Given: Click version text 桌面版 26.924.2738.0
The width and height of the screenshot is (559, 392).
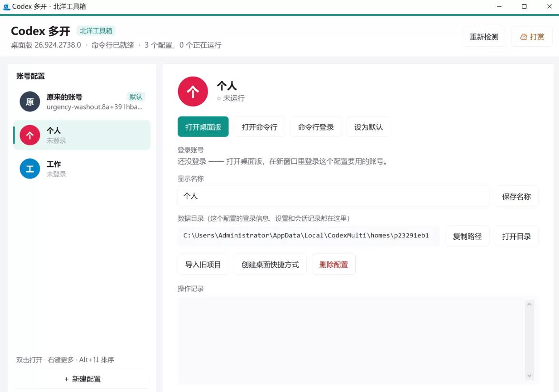Looking at the screenshot, I should 46,45.
